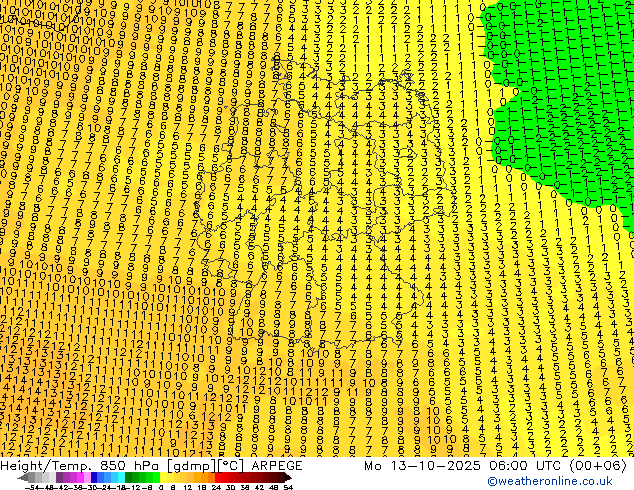634x490 pixels.
Task: Click the '(00+06)' forecast offset label
Action: pos(598,466)
